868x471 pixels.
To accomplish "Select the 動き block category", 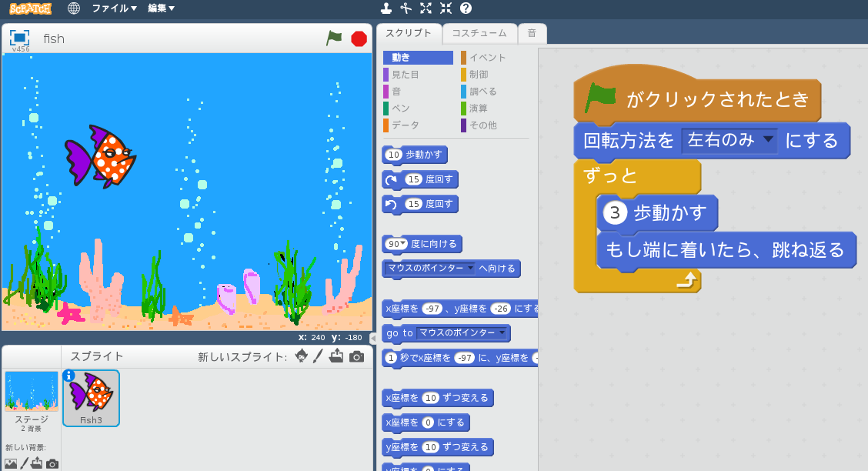I will (418, 58).
